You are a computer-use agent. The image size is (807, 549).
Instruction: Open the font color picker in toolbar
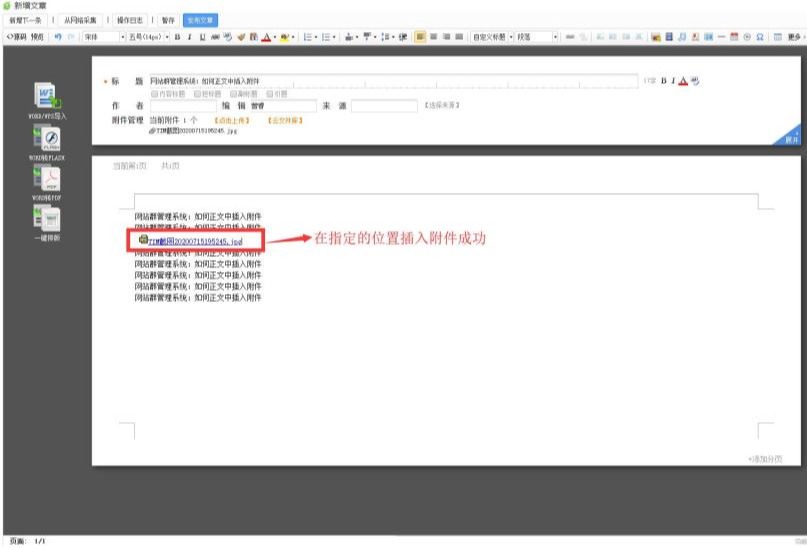pyautogui.click(x=267, y=36)
